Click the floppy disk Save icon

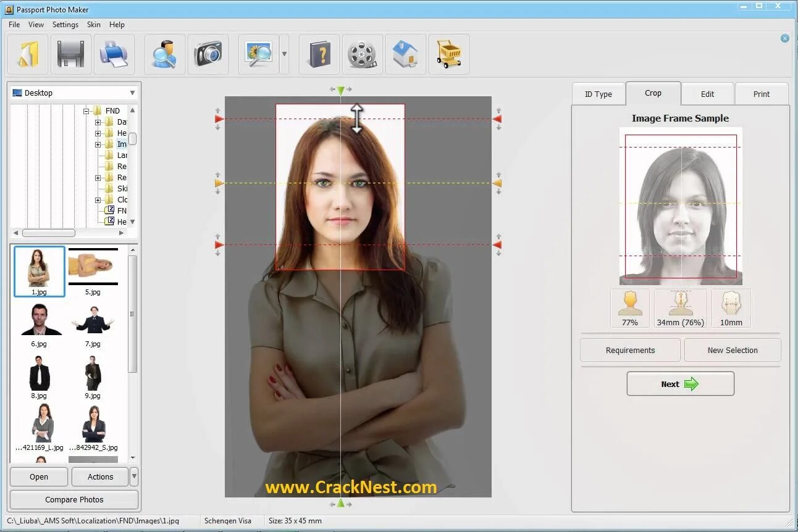pos(70,54)
